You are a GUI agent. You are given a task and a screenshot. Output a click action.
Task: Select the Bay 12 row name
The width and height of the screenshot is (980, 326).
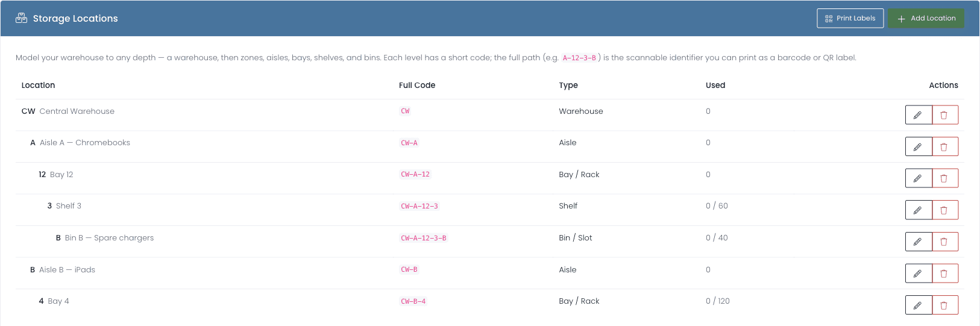61,175
